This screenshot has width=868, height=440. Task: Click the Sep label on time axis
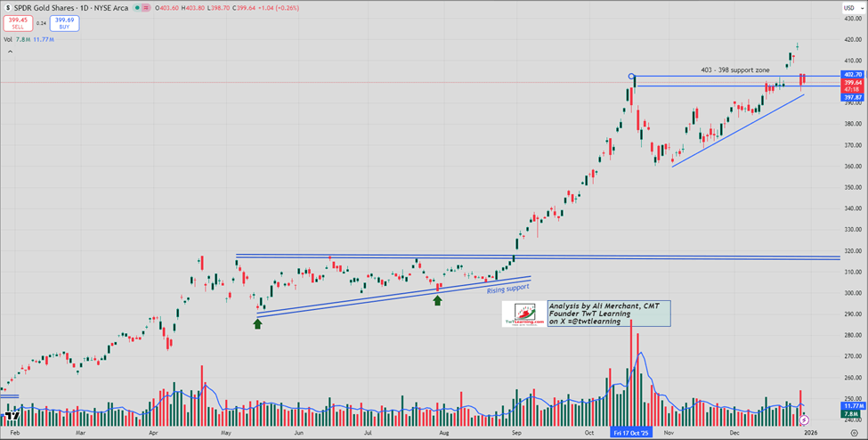(x=516, y=431)
